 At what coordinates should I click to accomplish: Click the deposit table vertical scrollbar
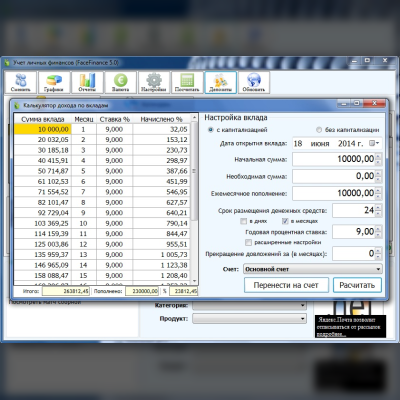point(194,199)
